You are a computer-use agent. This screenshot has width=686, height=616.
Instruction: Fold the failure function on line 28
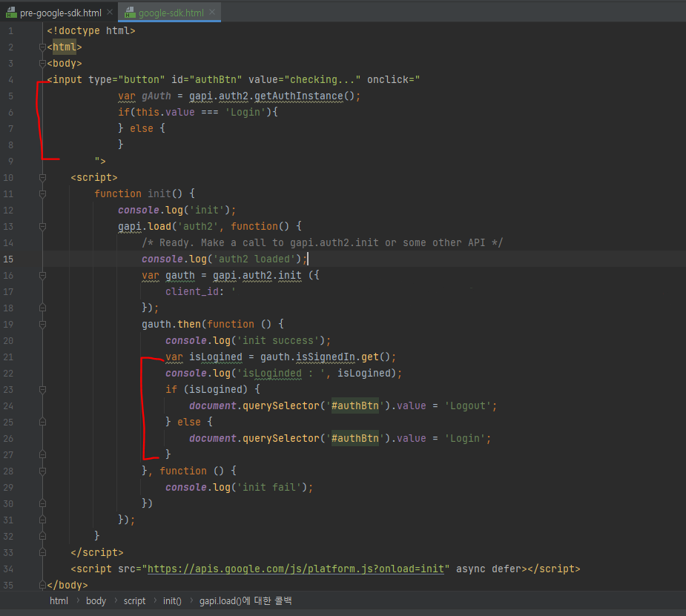coord(42,471)
